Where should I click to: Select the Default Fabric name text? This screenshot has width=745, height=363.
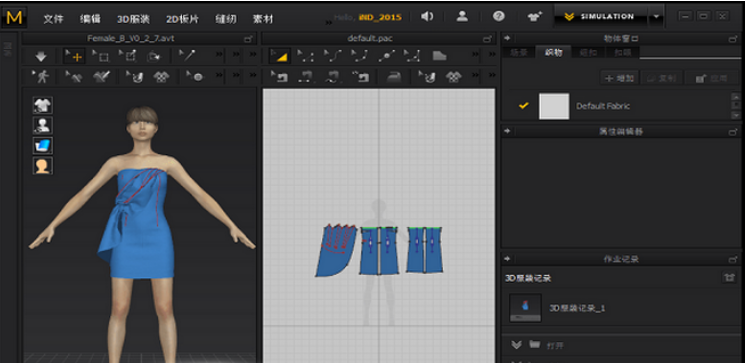click(x=603, y=106)
